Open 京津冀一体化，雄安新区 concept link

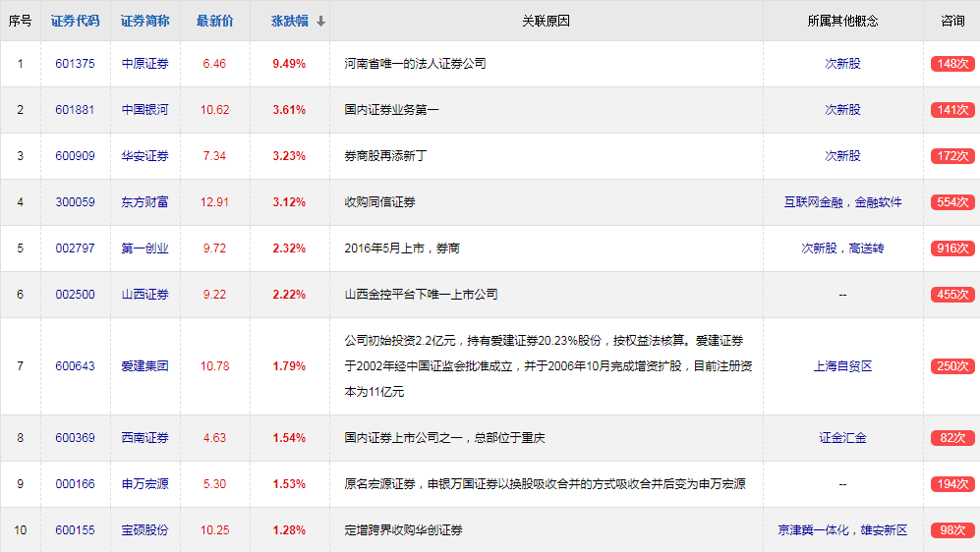click(842, 530)
